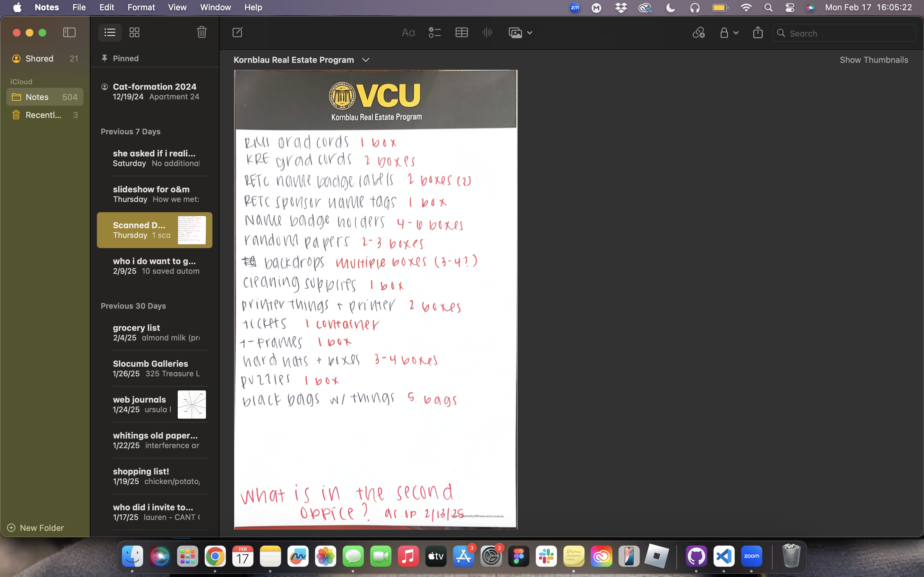
Task: Open the media attachments dropdown arrow
Action: click(530, 33)
